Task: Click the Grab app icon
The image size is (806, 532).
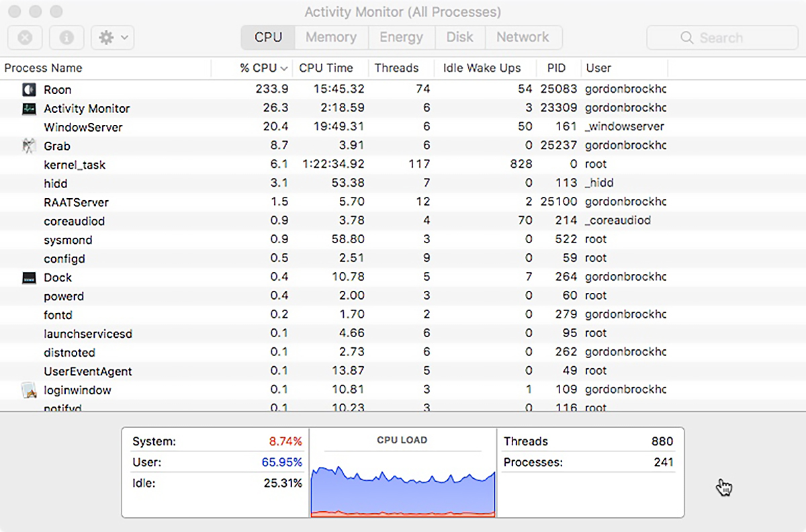Action: coord(28,146)
